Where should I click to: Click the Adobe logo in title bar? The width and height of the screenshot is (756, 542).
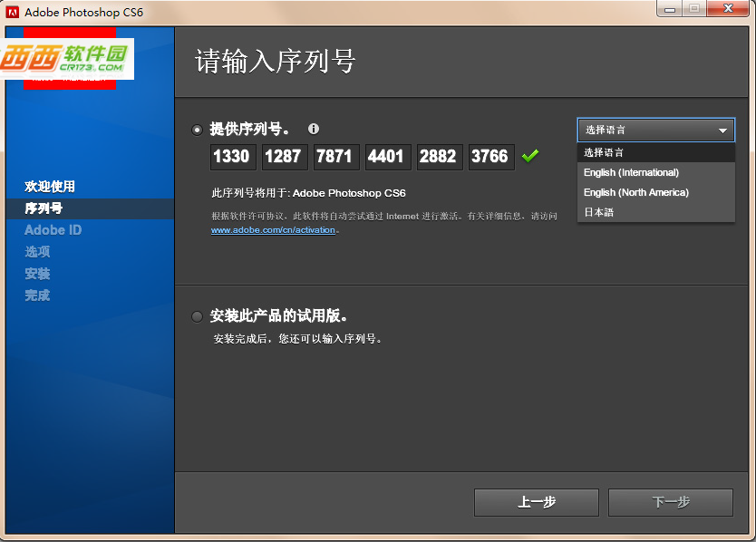pos(13,12)
